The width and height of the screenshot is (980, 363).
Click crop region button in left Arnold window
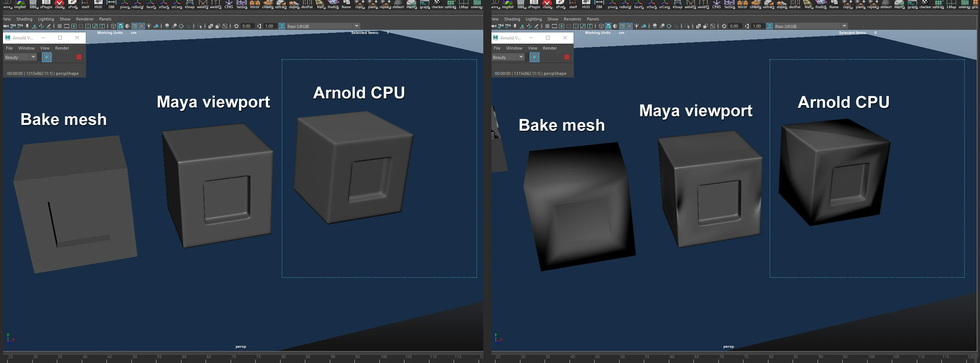click(x=47, y=57)
